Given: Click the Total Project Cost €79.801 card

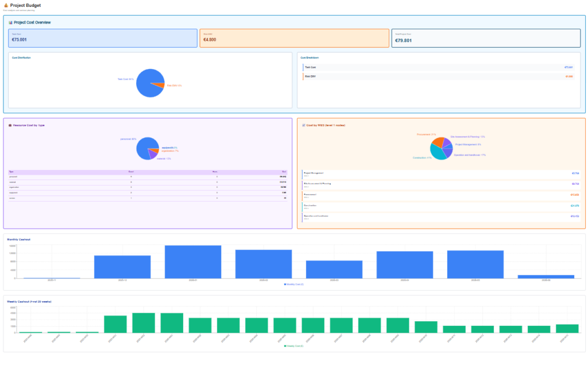Looking at the screenshot, I should [486, 38].
